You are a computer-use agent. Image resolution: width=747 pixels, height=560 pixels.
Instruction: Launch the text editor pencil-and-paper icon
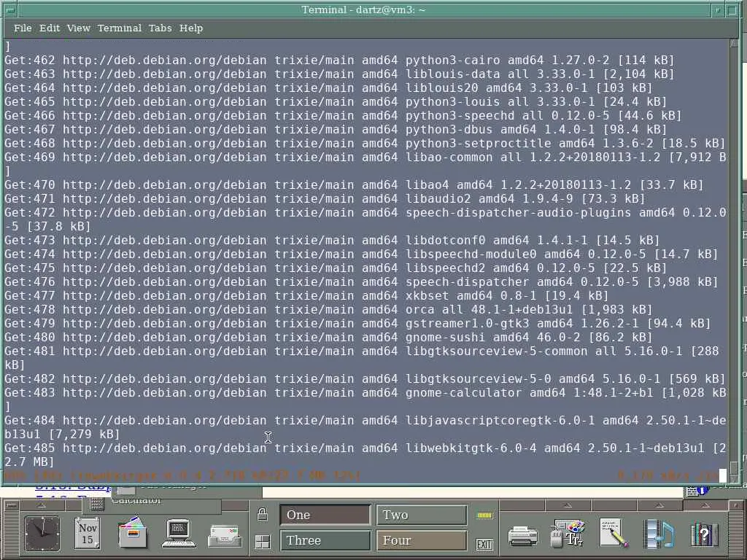pos(614,533)
